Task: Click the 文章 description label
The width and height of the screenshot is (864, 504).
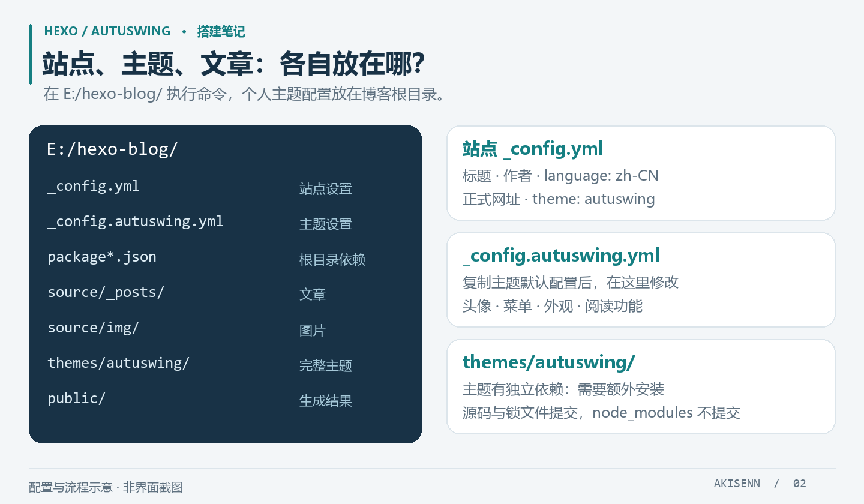Action: point(313,295)
